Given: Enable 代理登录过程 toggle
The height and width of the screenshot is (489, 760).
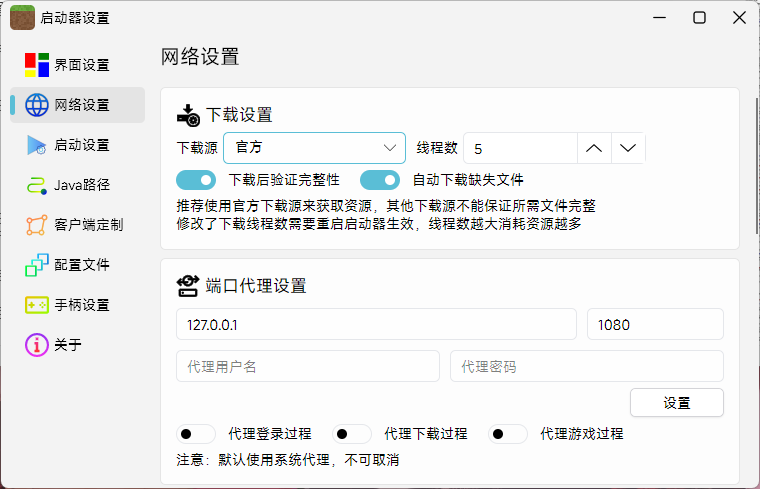Looking at the screenshot, I should click(x=196, y=434).
